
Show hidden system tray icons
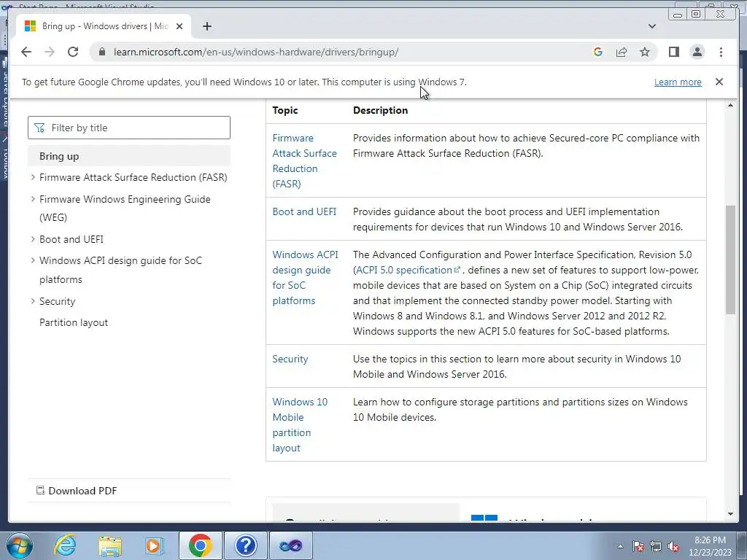tap(620, 546)
